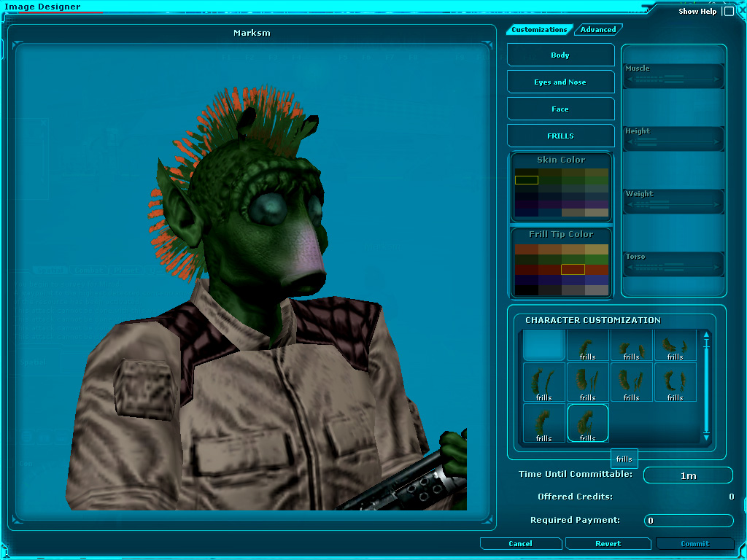Pick the outlined orange-red Frill Tip Color swatch

tap(573, 270)
